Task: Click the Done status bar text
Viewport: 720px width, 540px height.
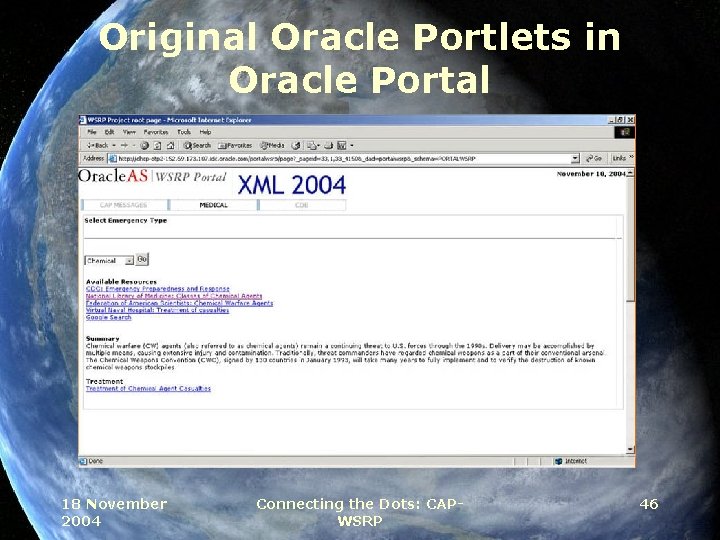Action: pos(96,461)
